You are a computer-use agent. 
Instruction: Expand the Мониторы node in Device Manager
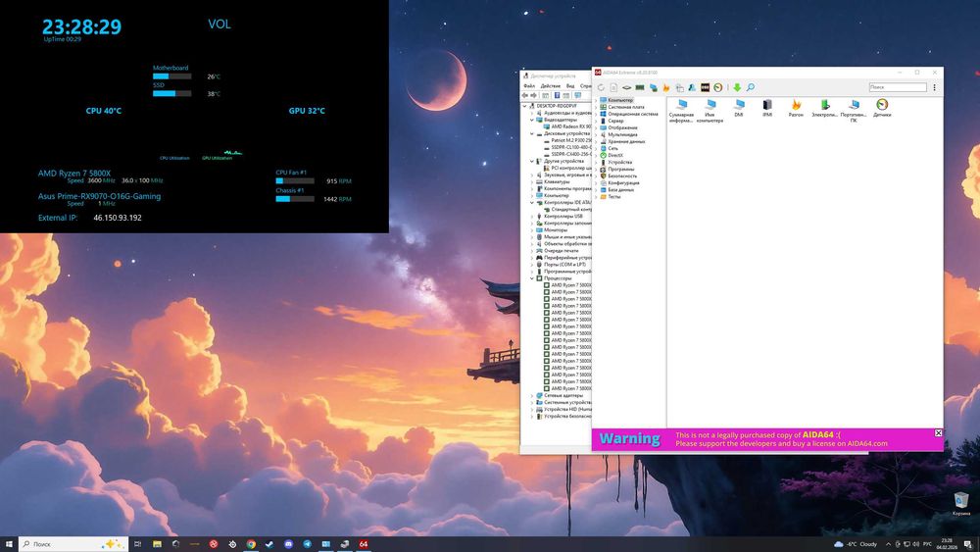pyautogui.click(x=532, y=230)
